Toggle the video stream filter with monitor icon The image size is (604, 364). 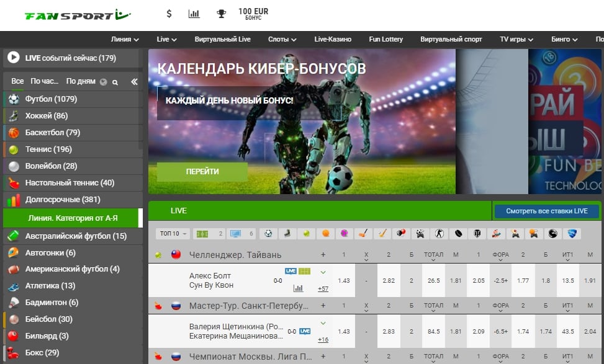coord(241,234)
